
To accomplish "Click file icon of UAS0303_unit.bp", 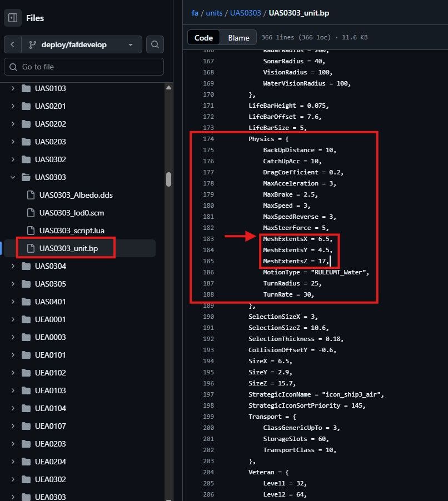I will click(x=31, y=248).
